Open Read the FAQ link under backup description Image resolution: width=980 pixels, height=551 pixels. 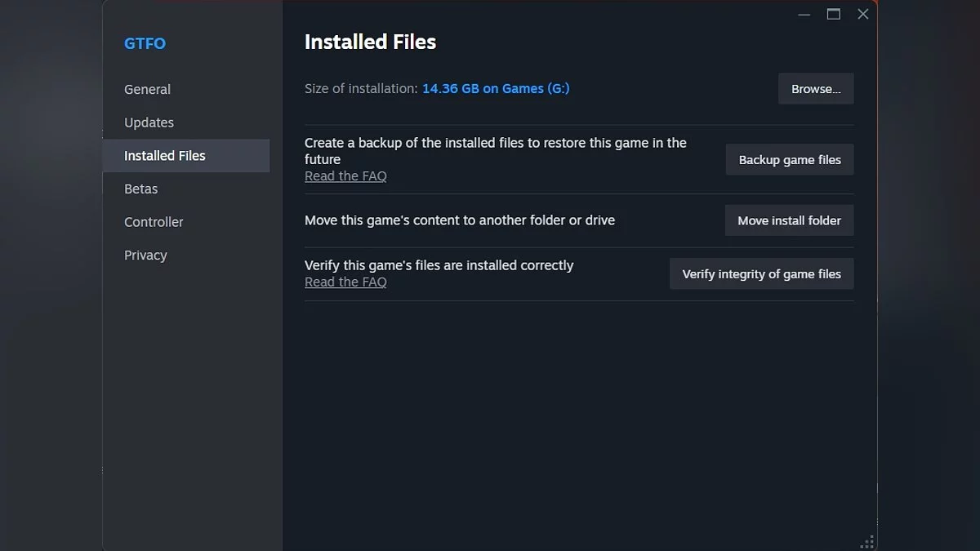coord(345,176)
